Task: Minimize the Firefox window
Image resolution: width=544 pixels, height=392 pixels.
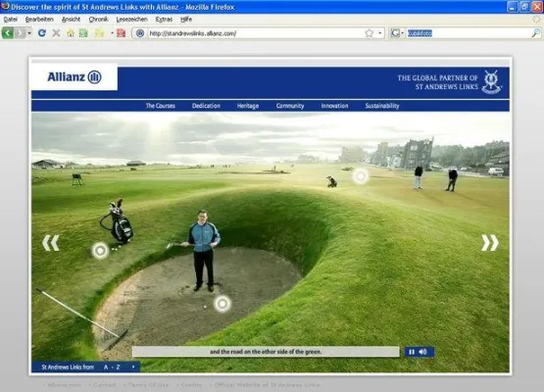Action: pyautogui.click(x=513, y=7)
